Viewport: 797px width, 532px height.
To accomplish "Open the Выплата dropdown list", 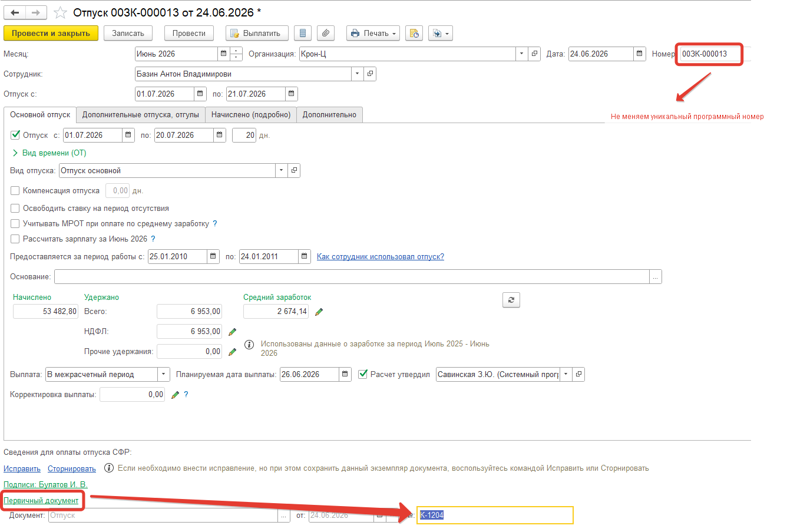I will [x=164, y=374].
